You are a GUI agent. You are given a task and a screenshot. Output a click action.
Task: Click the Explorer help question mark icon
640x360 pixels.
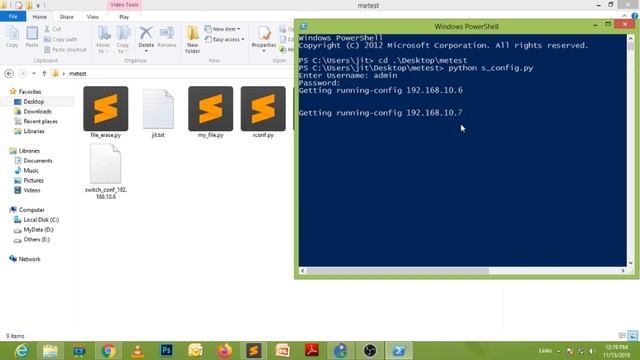coord(635,16)
